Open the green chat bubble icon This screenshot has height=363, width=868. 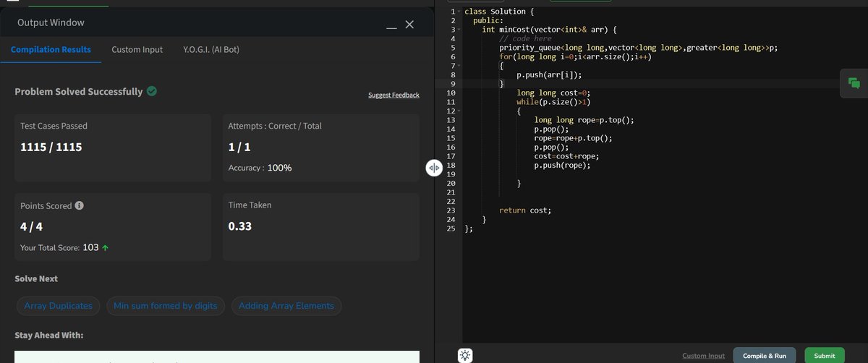click(x=854, y=83)
